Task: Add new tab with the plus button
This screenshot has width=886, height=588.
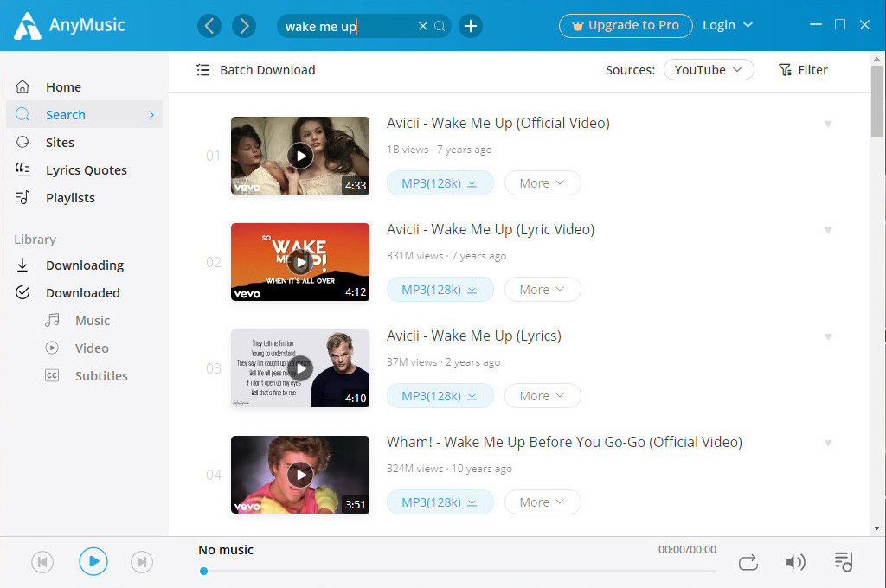Action: click(471, 26)
